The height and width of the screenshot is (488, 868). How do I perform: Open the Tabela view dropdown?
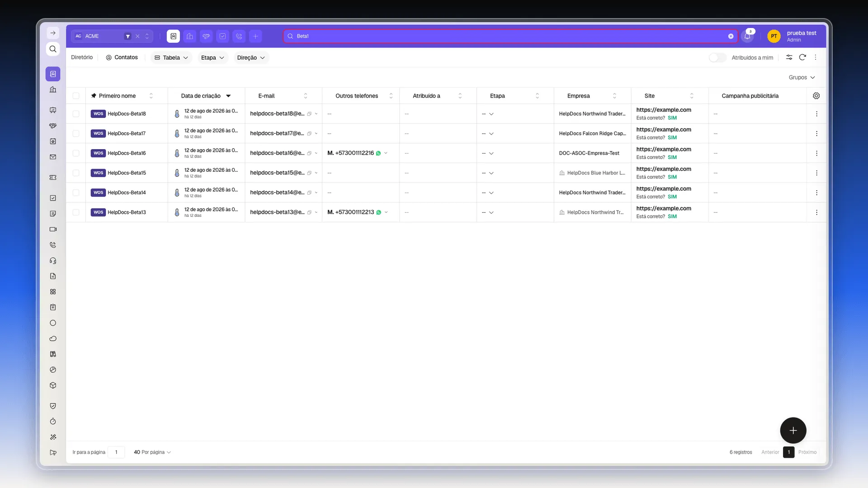[x=171, y=57]
